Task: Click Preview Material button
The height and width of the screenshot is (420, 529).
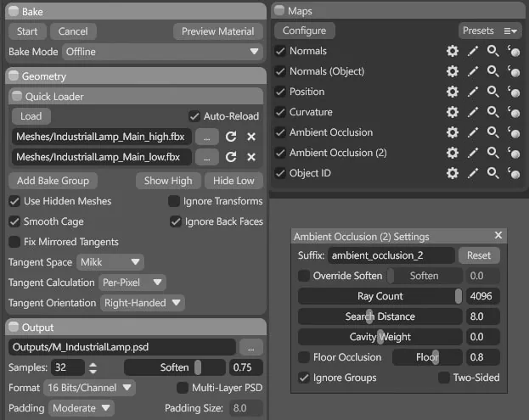Action: pos(218,31)
